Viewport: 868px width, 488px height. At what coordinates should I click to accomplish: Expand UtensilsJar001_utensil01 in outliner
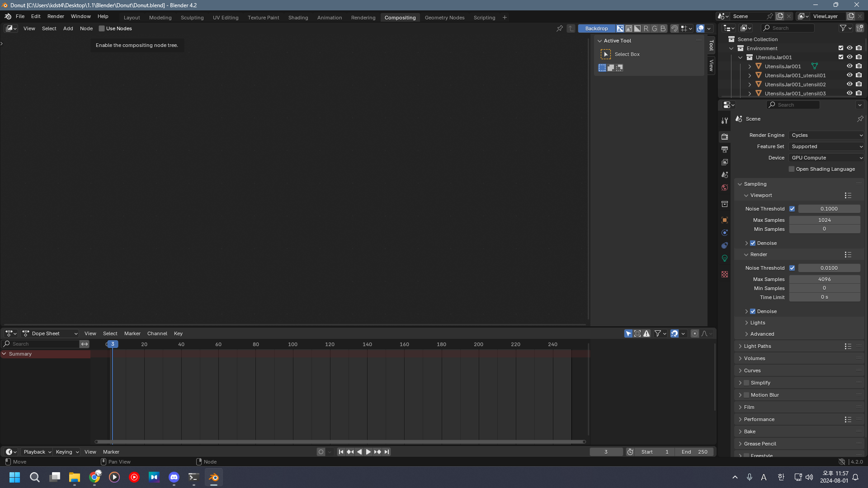click(x=750, y=75)
